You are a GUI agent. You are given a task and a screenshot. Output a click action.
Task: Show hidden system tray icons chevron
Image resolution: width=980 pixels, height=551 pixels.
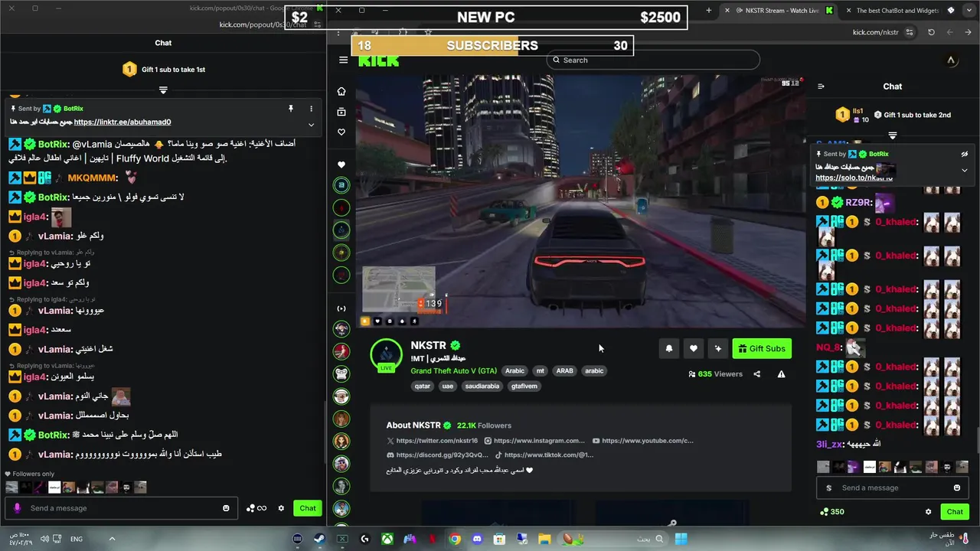pos(112,539)
